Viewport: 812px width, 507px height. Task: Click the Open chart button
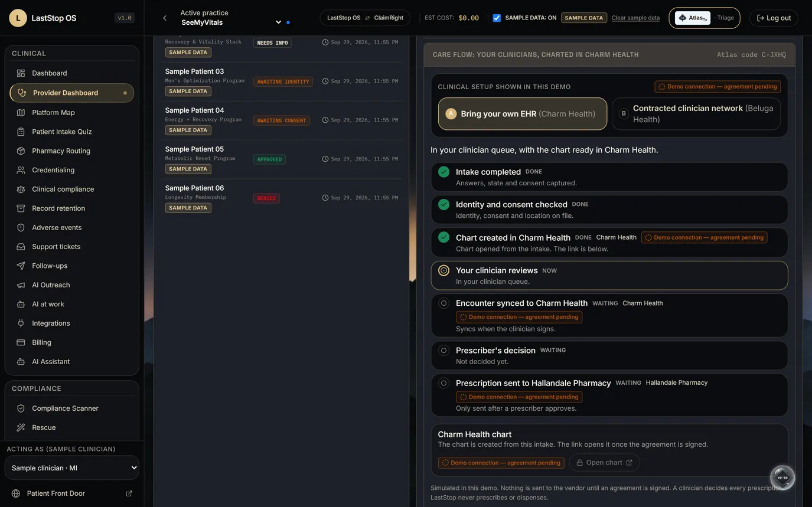(x=604, y=463)
